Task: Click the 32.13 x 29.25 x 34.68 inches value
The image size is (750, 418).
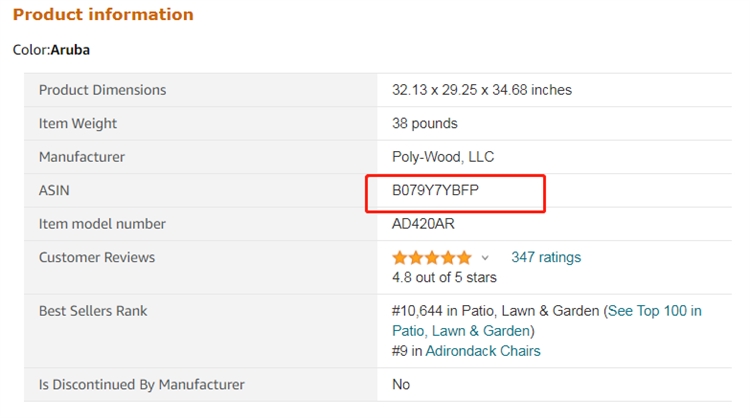Action: pyautogui.click(x=481, y=90)
